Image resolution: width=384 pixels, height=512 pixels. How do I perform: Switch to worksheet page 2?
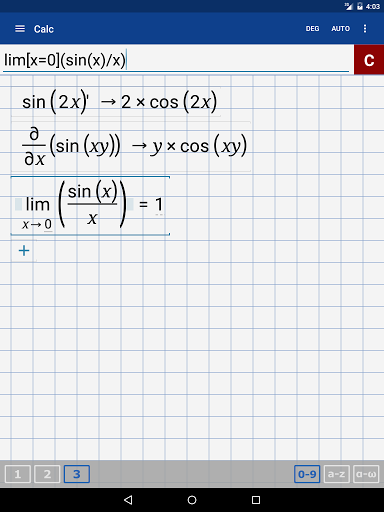pyautogui.click(x=47, y=474)
